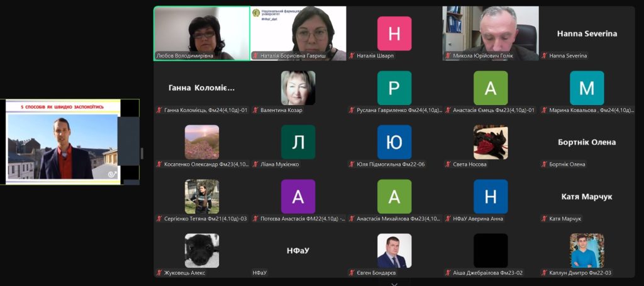Click the large 'Ганна Коломіє...' name text

(x=202, y=88)
